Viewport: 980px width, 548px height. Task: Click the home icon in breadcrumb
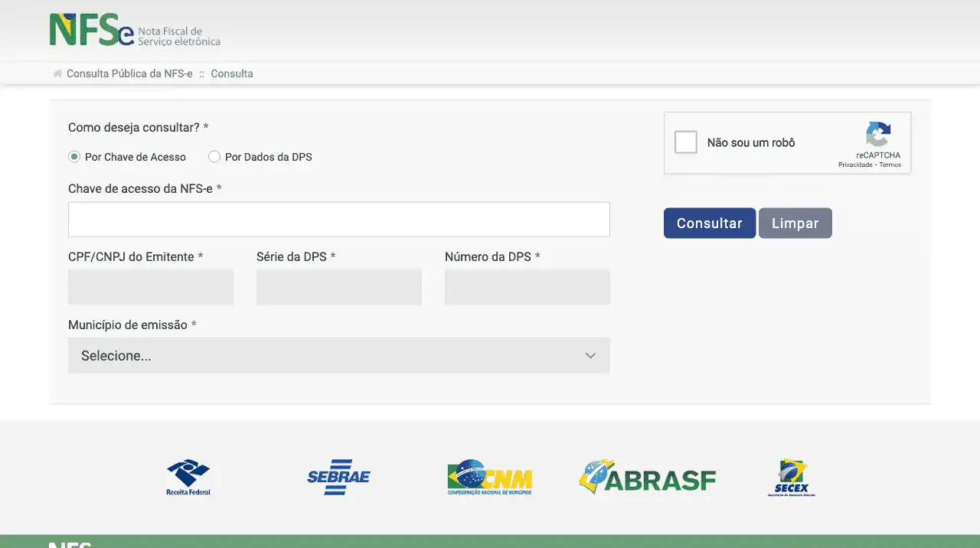click(x=57, y=74)
